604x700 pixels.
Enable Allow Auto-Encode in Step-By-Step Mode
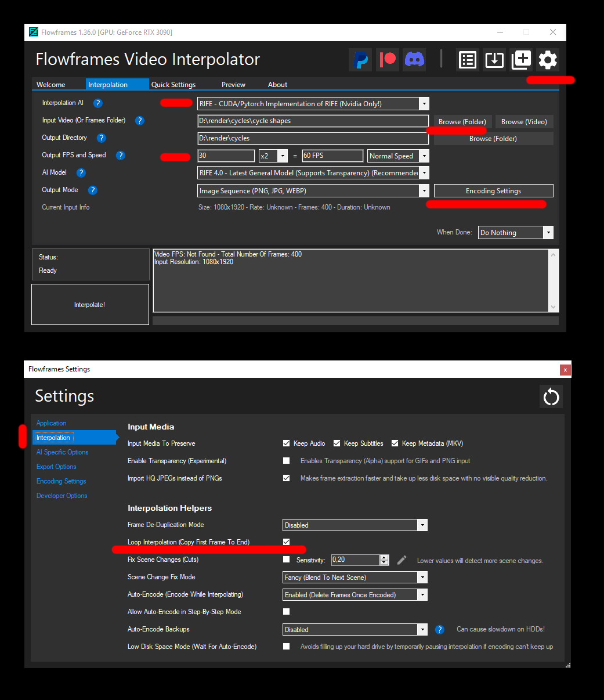[x=286, y=612]
